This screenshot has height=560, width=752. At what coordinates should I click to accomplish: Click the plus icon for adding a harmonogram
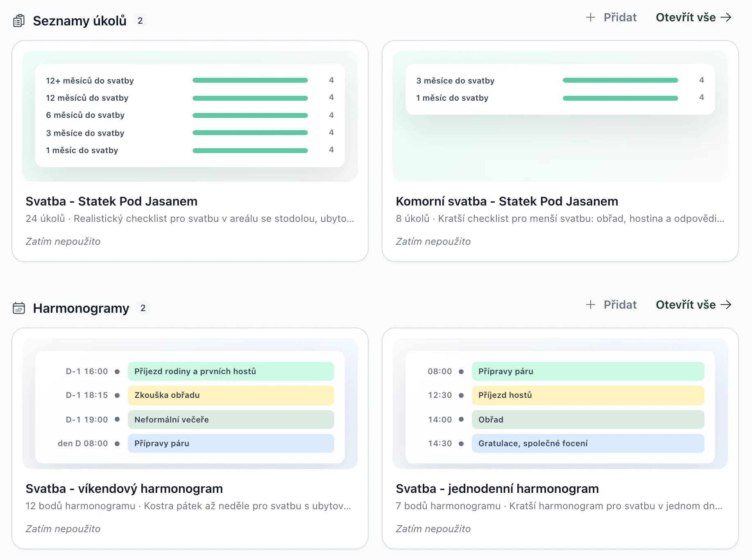590,305
